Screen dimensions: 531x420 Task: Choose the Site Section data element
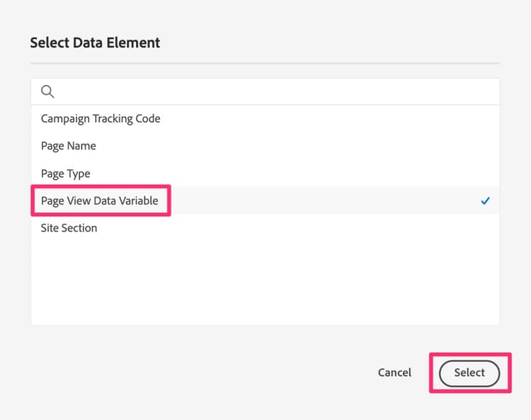coord(69,228)
